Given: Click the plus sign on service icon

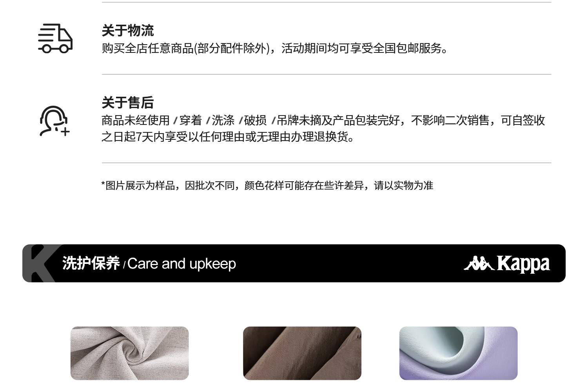Looking at the screenshot, I should pyautogui.click(x=65, y=131).
